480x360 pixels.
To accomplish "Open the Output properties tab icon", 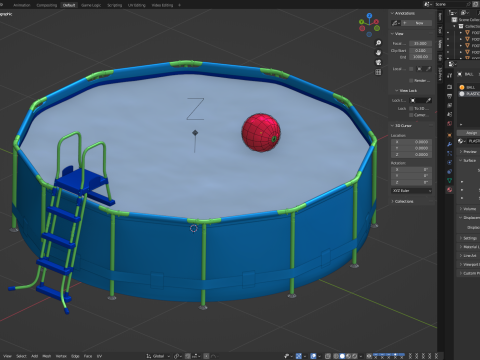I will pyautogui.click(x=449, y=96).
